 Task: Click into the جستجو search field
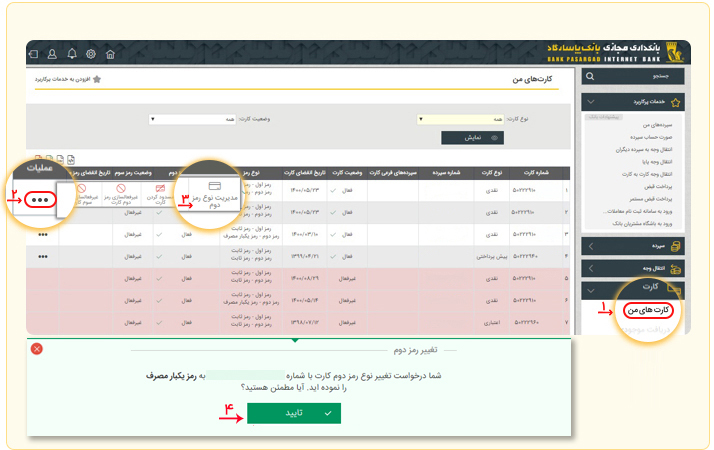[633, 76]
